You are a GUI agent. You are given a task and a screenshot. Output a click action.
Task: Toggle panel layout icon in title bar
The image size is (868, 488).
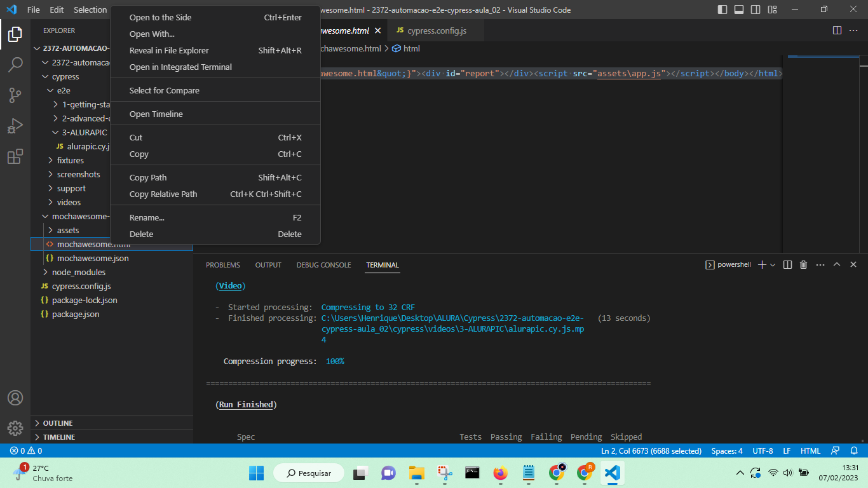pyautogui.click(x=739, y=10)
